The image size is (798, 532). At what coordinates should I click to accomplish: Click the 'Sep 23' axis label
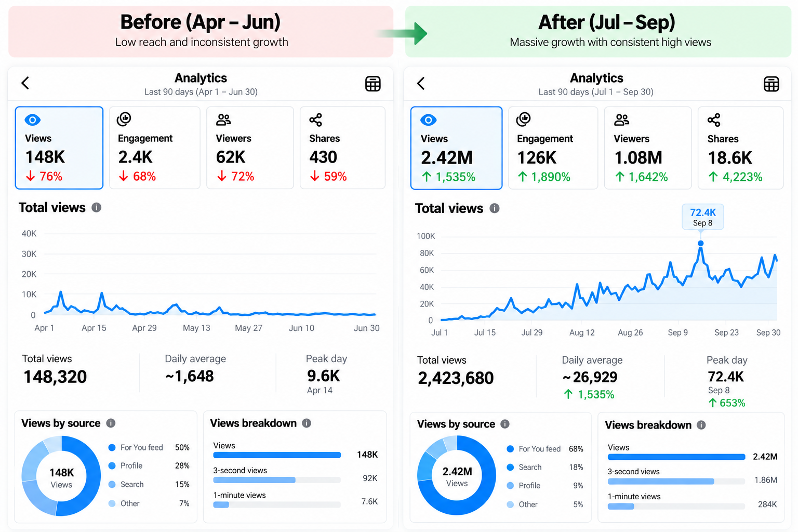(726, 332)
